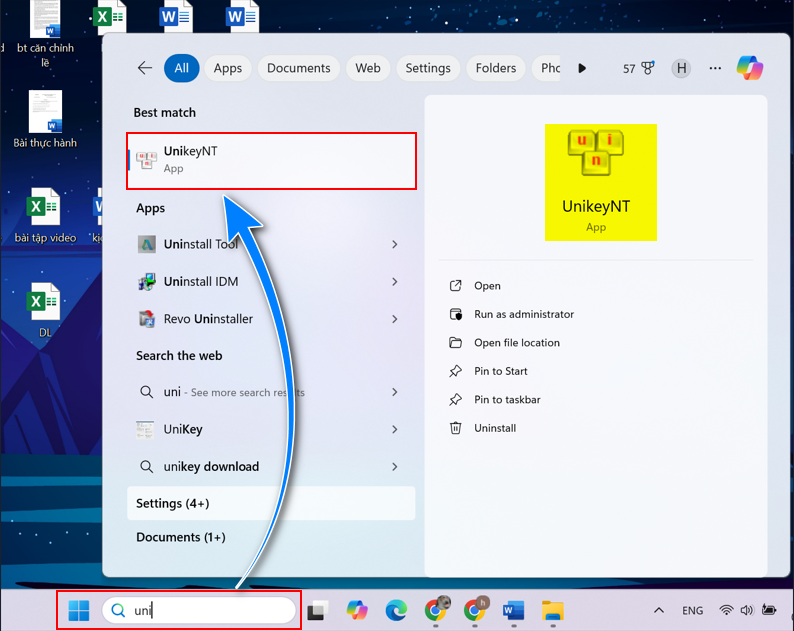This screenshot has width=794, height=631.
Task: Open the H user account avatar
Action: (682, 68)
